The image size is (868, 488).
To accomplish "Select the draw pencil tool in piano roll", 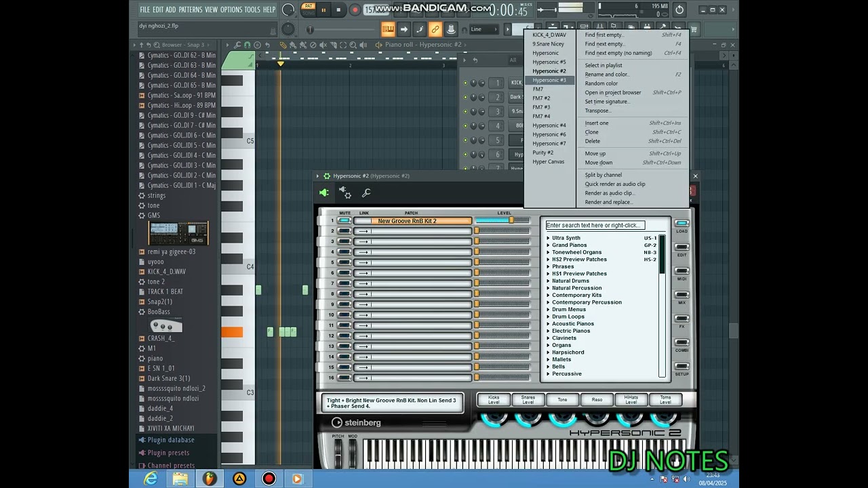I will click(x=283, y=45).
